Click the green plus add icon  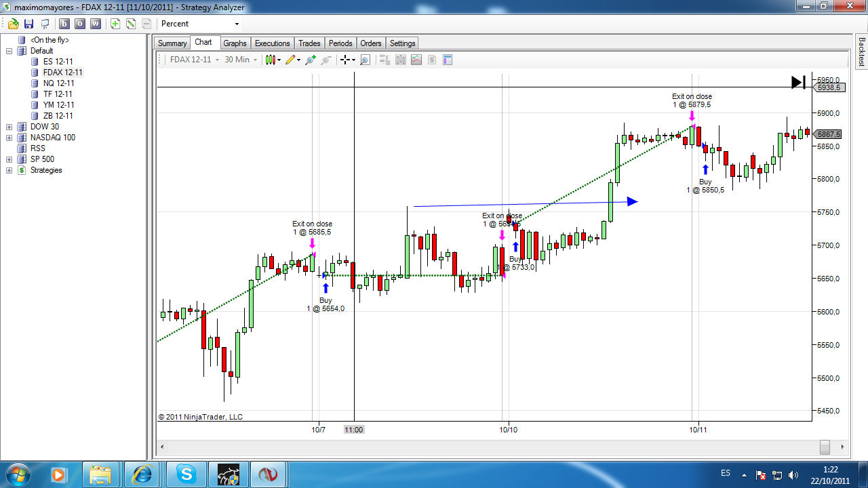[x=115, y=24]
